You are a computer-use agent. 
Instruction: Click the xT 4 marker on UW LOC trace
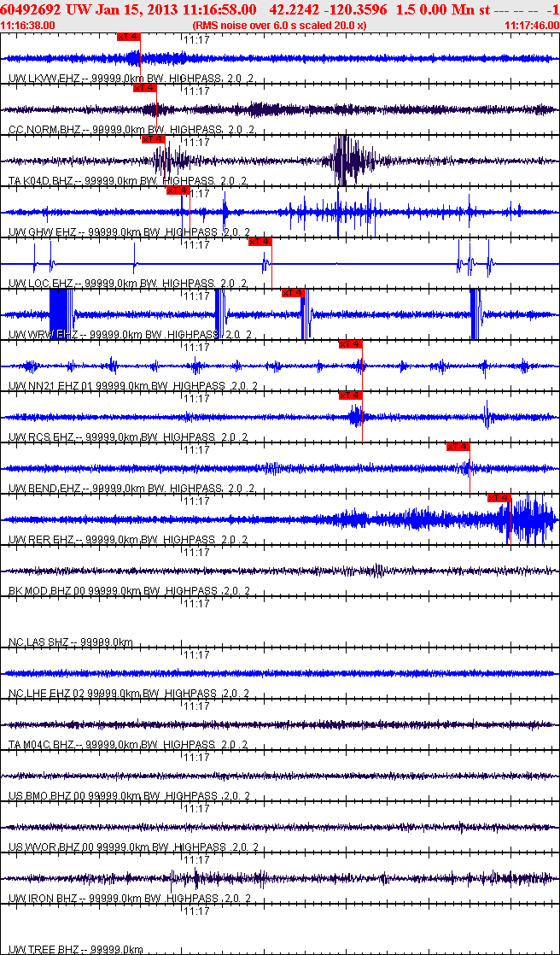click(x=260, y=242)
